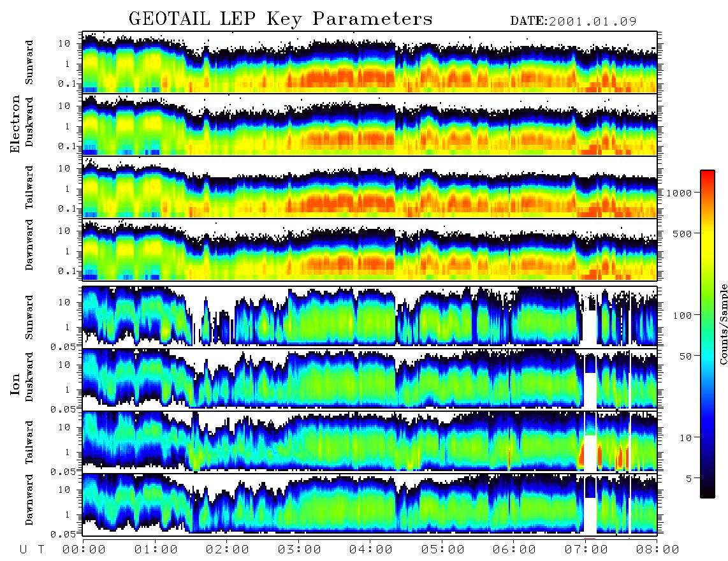Select the Electron Tailward axis label

[x=29, y=187]
